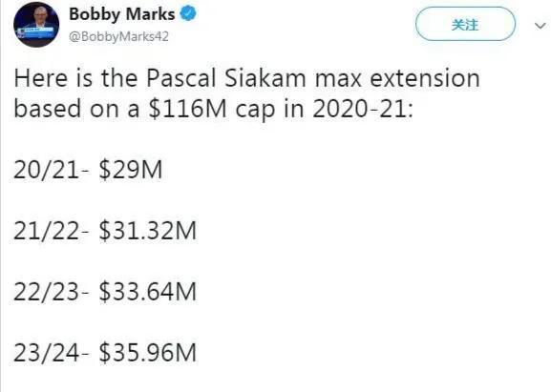Image resolution: width=551 pixels, height=392 pixels.
Task: Follow the account with the 关注 button
Action: pyautogui.click(x=465, y=24)
